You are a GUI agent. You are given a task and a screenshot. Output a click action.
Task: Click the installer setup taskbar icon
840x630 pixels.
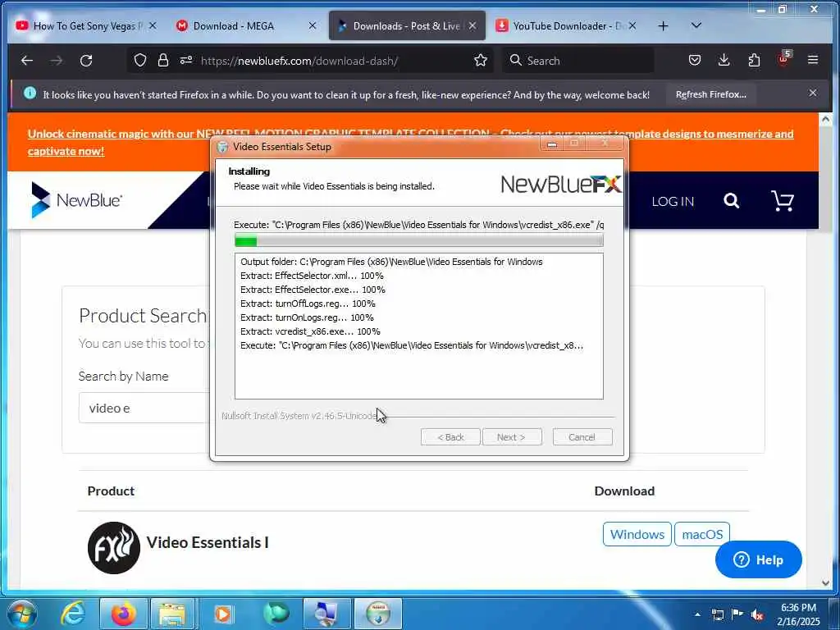click(x=378, y=614)
